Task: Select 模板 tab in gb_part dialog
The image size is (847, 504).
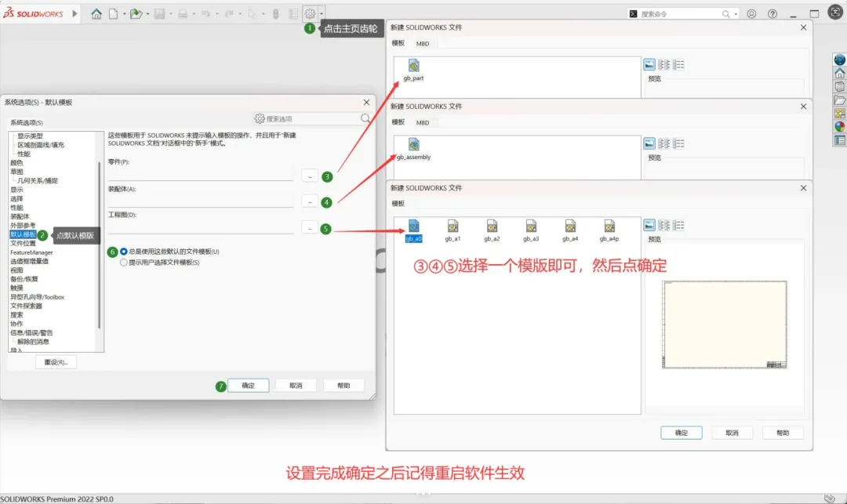Action: coord(398,43)
